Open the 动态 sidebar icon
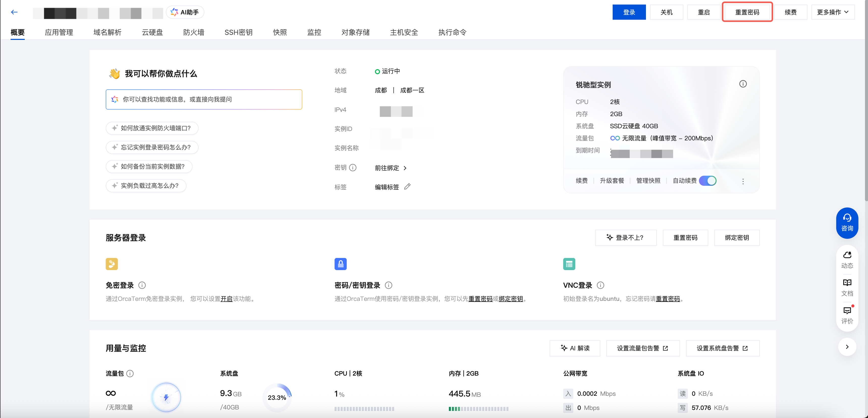The width and height of the screenshot is (868, 418). [847, 259]
